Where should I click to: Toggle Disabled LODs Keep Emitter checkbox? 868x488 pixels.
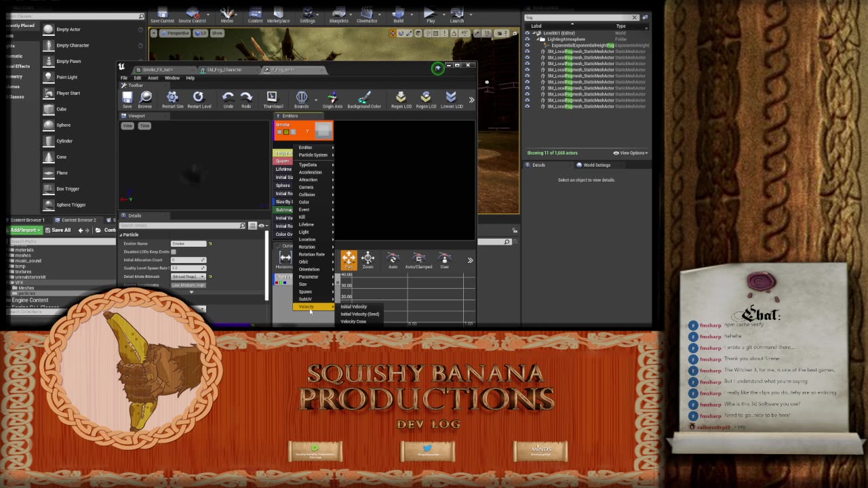[174, 252]
